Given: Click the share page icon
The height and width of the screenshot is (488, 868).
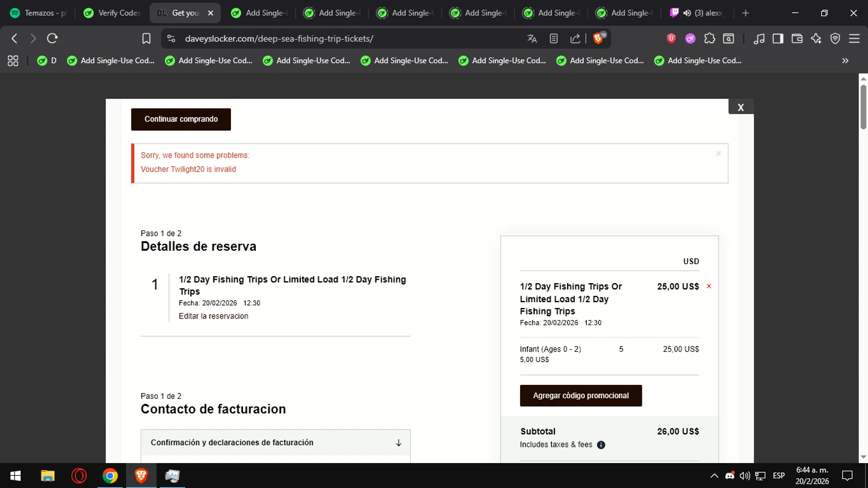Looking at the screenshot, I should click(575, 38).
